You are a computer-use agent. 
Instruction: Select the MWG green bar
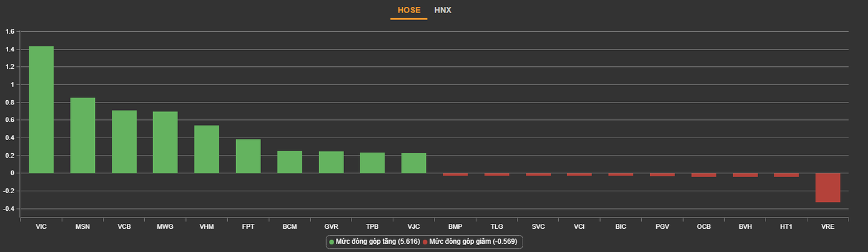(x=165, y=142)
